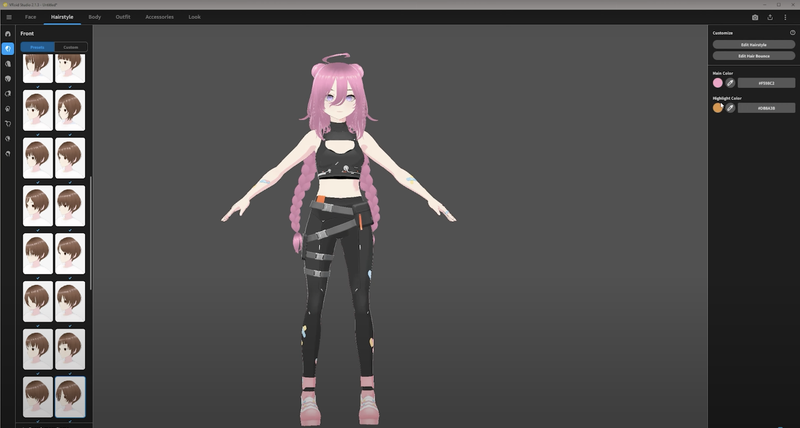The image size is (800, 428).
Task: Click the Main Color hex code field
Action: (x=766, y=83)
